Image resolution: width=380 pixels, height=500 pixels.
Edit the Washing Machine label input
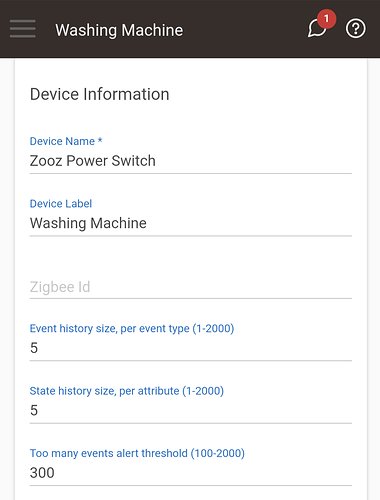click(191, 223)
